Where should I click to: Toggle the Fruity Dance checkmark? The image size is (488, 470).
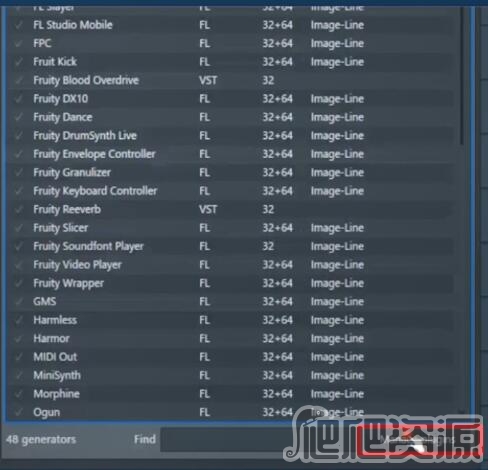(x=19, y=117)
